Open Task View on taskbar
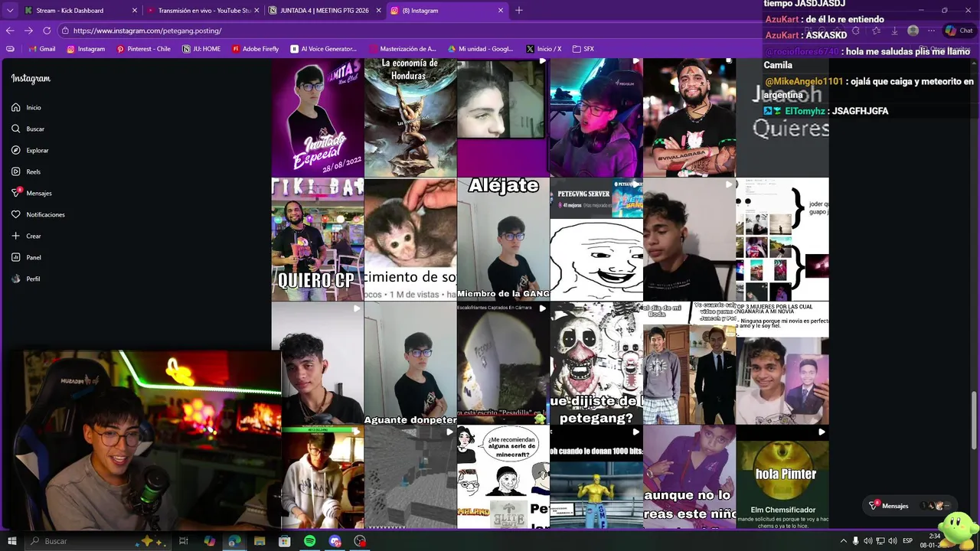This screenshot has height=551, width=980. pos(184,541)
